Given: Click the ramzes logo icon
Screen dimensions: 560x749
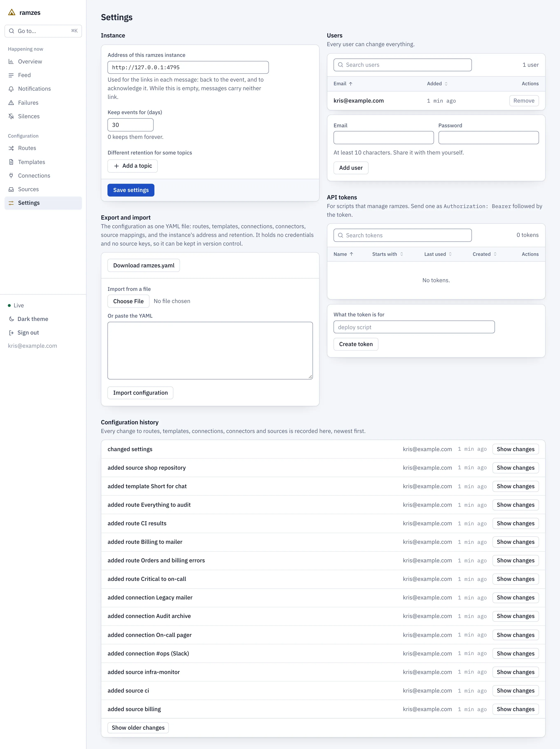Looking at the screenshot, I should (x=12, y=13).
